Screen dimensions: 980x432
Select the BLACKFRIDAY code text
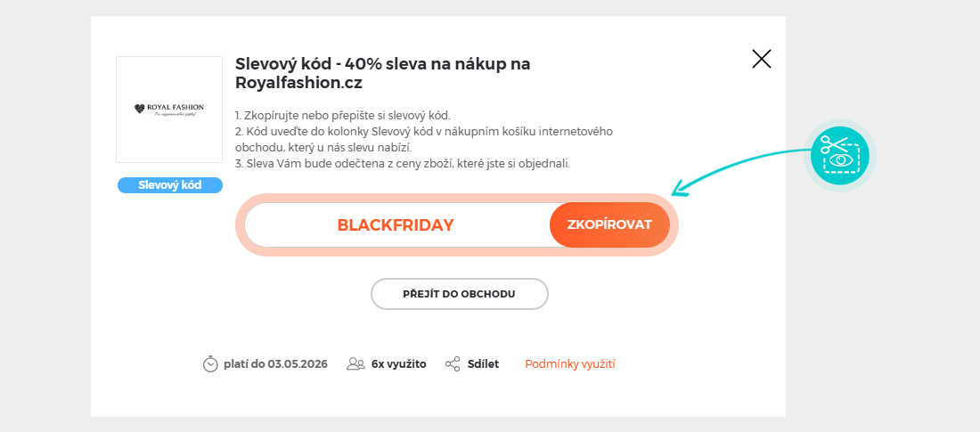[396, 225]
